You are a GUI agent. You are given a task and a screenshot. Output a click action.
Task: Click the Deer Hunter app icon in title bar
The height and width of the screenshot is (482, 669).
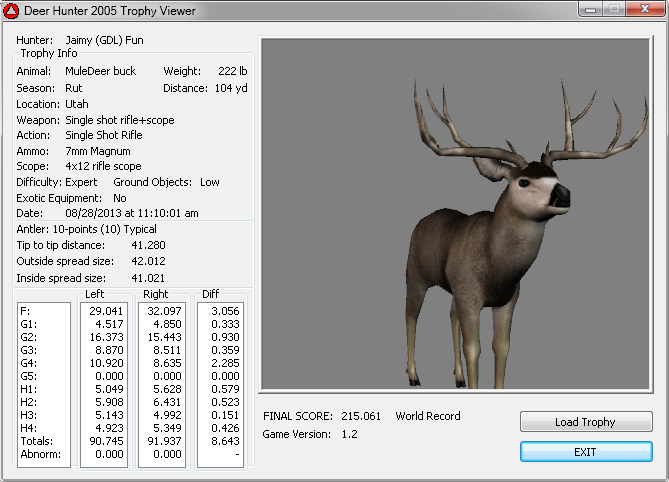[x=11, y=11]
